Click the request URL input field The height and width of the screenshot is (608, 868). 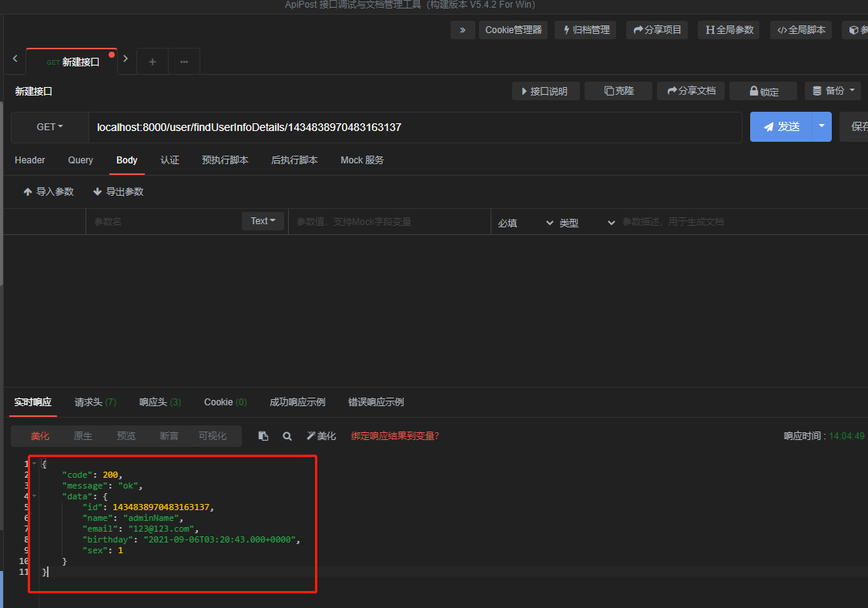click(x=415, y=127)
